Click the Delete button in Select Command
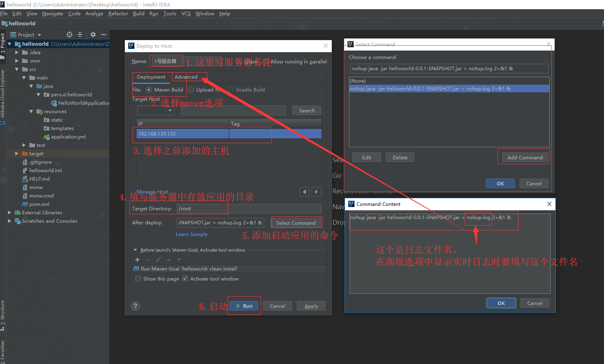The height and width of the screenshot is (364, 604). pos(400,157)
